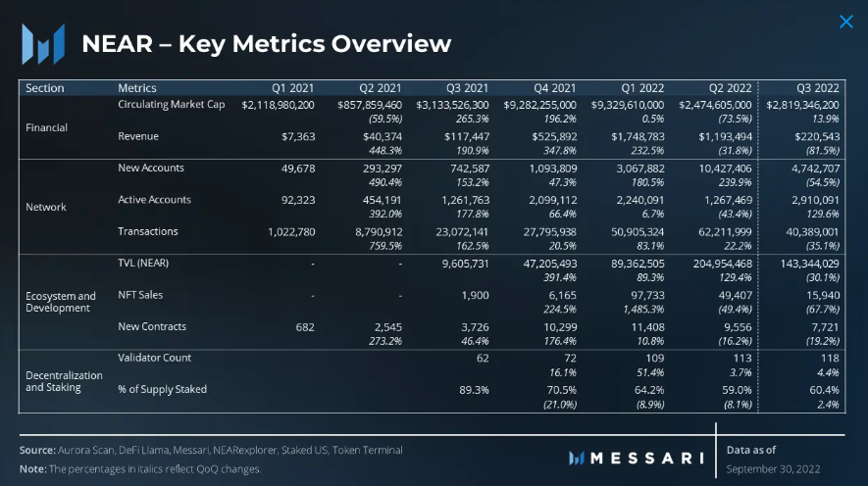Select the Section column header

pyautogui.click(x=45, y=88)
